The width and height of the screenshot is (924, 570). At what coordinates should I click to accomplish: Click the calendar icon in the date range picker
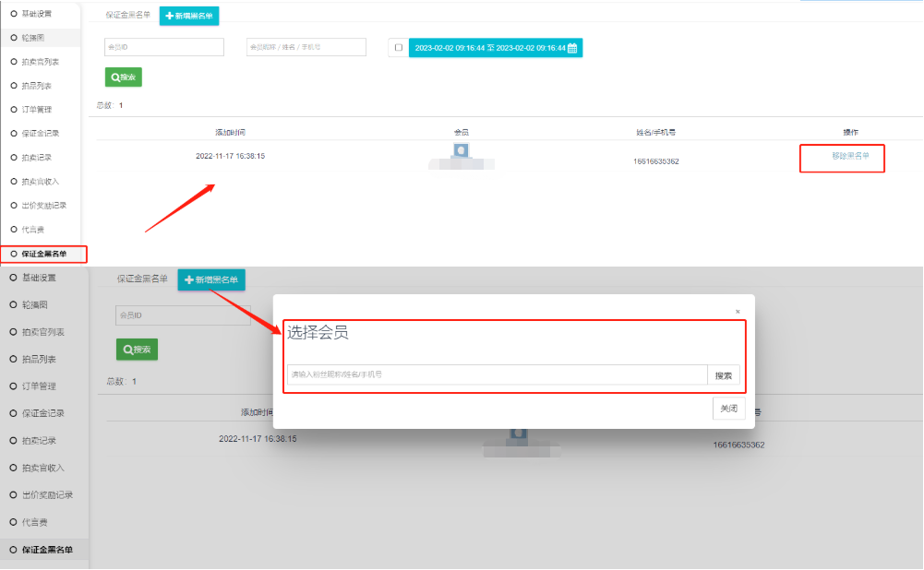[x=572, y=48]
